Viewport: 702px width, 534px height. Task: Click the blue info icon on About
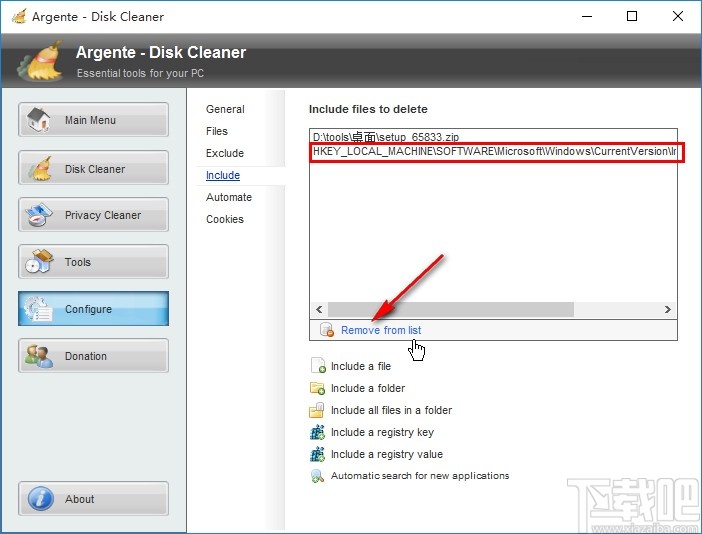41,499
